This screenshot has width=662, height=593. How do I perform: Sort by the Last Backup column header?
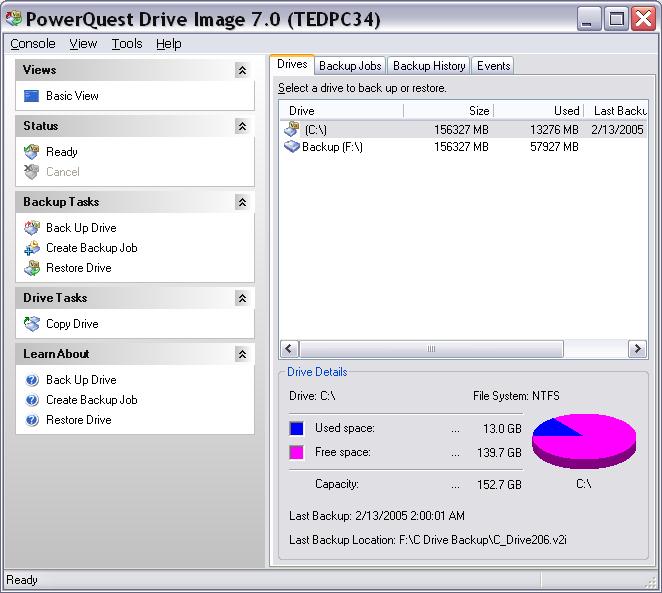tap(616, 111)
